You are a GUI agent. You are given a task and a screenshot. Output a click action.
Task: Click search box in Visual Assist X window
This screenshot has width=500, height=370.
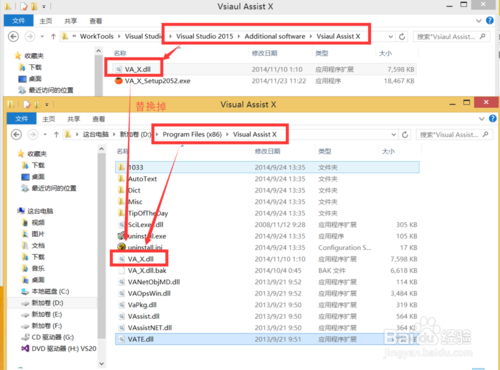454,135
